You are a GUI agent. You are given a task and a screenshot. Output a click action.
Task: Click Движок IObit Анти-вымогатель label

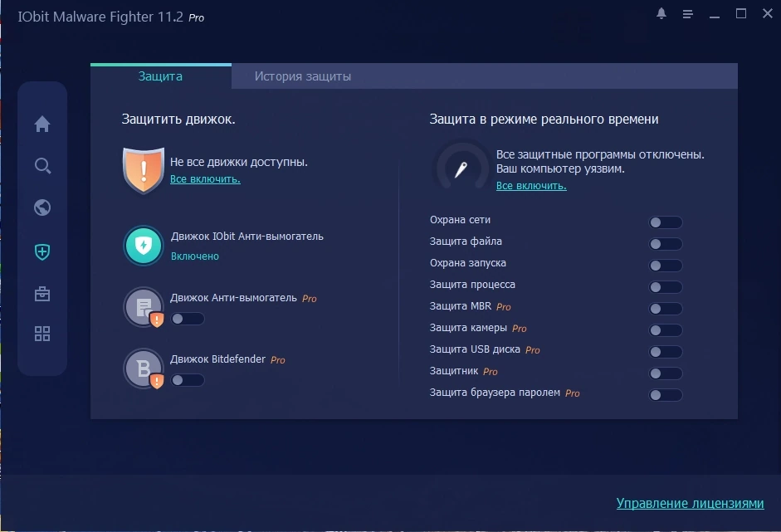tap(247, 236)
